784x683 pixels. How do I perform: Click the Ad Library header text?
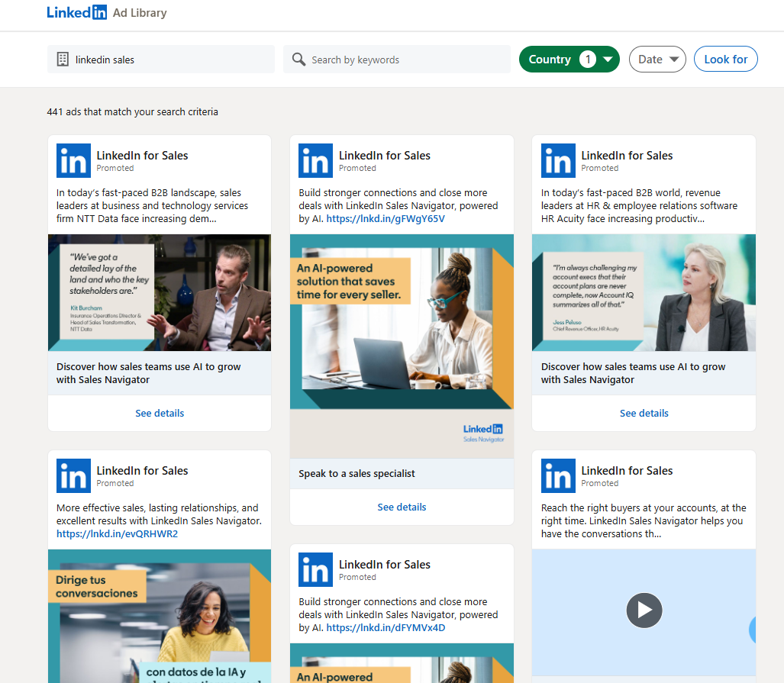coord(140,13)
